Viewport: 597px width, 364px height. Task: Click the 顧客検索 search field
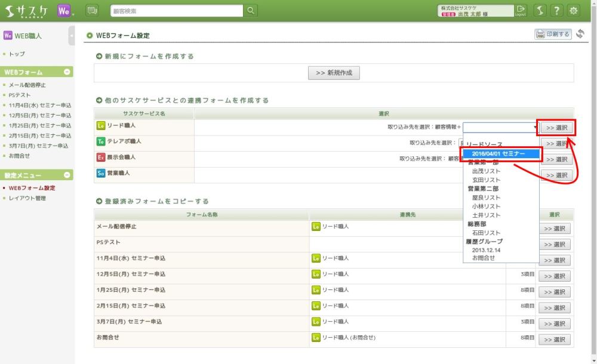177,11
